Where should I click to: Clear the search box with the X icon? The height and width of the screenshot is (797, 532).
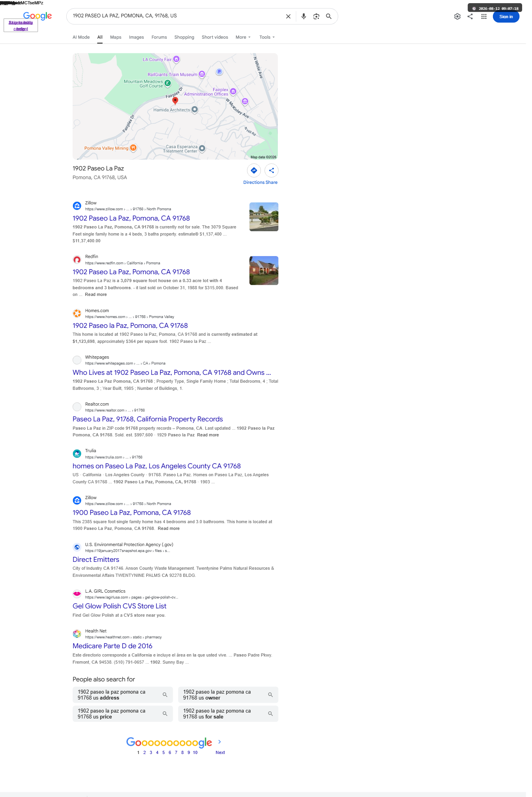click(288, 17)
